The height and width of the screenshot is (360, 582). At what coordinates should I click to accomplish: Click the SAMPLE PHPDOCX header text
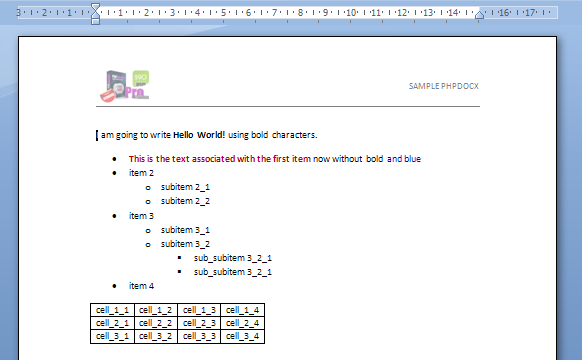[444, 86]
